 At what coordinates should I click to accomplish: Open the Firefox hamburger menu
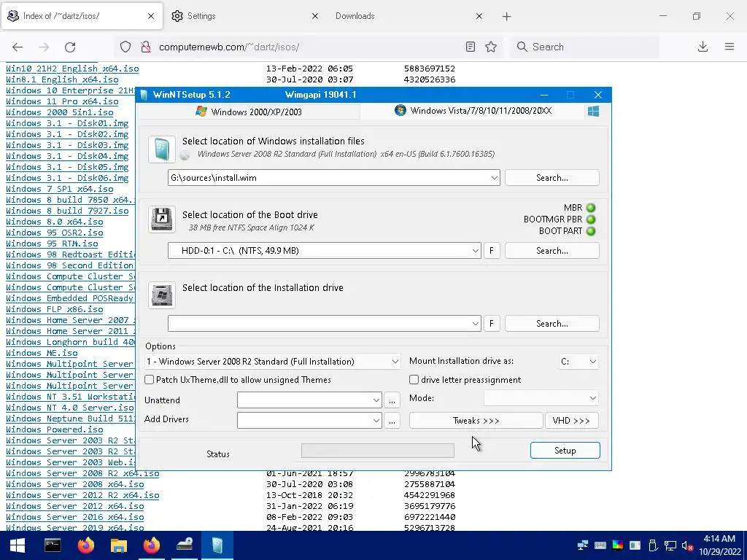click(729, 47)
